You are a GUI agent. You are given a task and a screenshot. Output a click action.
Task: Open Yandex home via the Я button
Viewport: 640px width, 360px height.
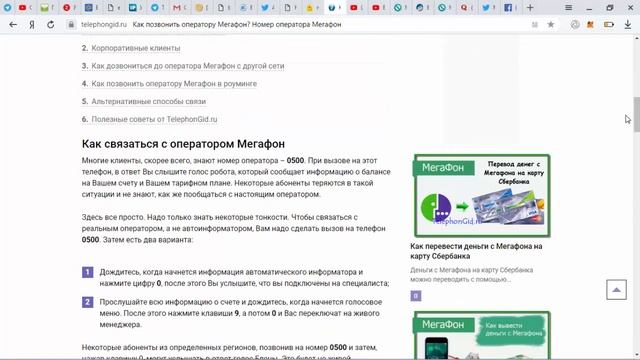click(x=32, y=24)
